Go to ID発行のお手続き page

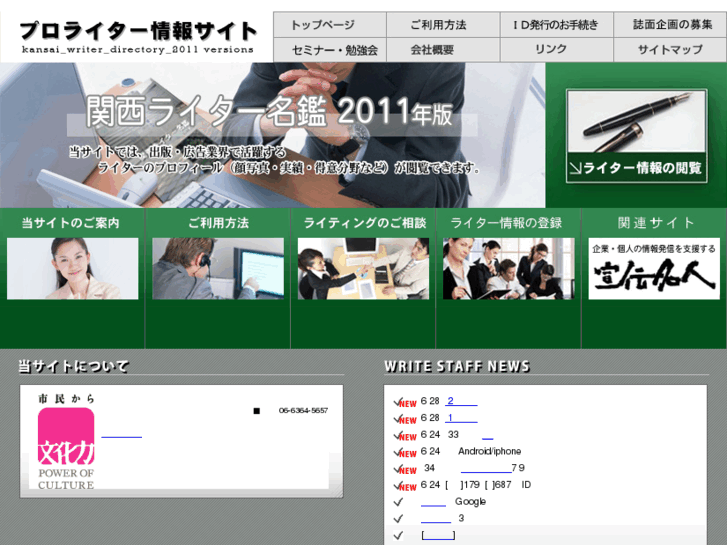556,25
